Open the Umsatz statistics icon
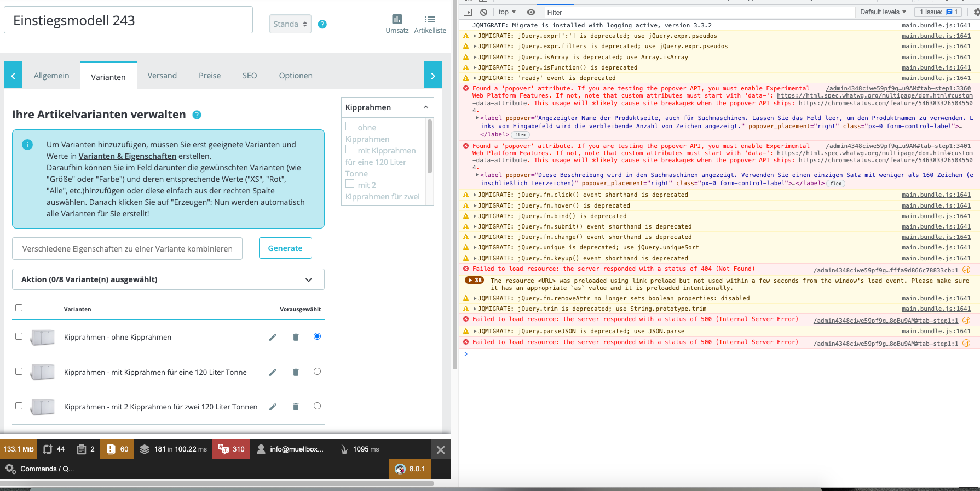Screen dimensions: 980x491 tap(397, 19)
